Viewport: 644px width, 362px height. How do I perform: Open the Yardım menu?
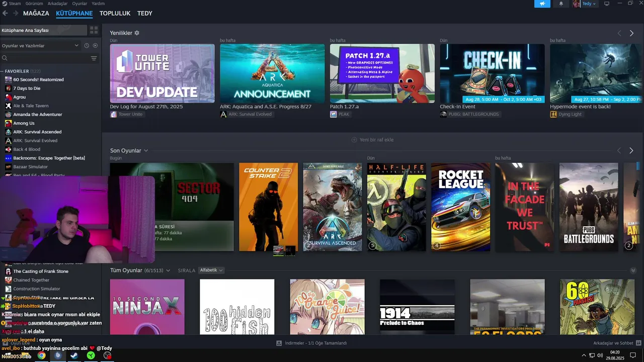pos(98,4)
